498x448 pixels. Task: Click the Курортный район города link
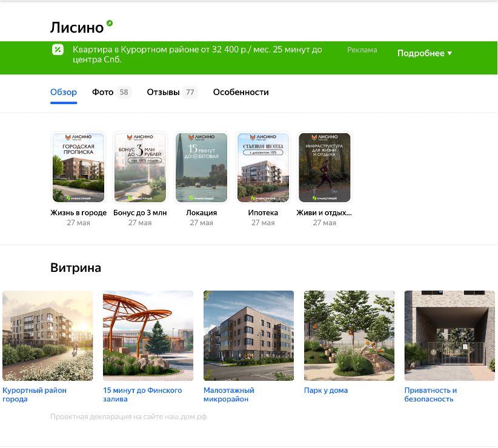(x=35, y=395)
